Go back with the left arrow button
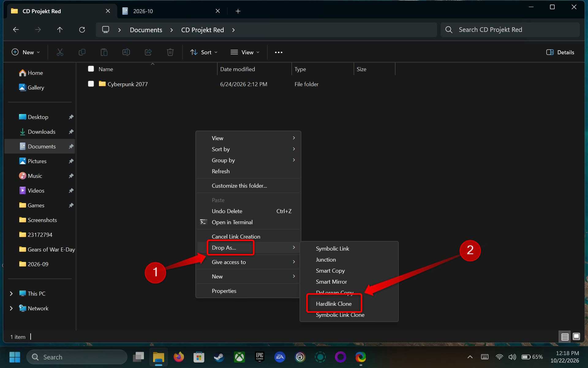Viewport: 588px width, 368px height. pyautogui.click(x=16, y=30)
